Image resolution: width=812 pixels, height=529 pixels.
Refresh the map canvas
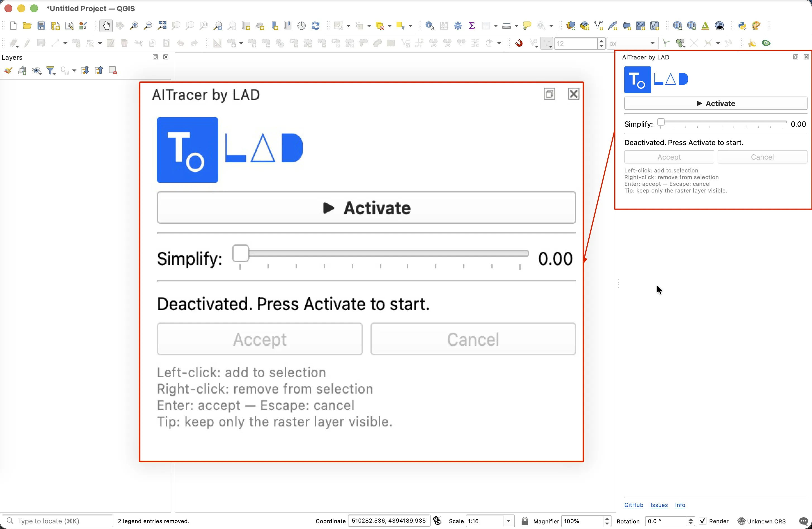pyautogui.click(x=316, y=26)
